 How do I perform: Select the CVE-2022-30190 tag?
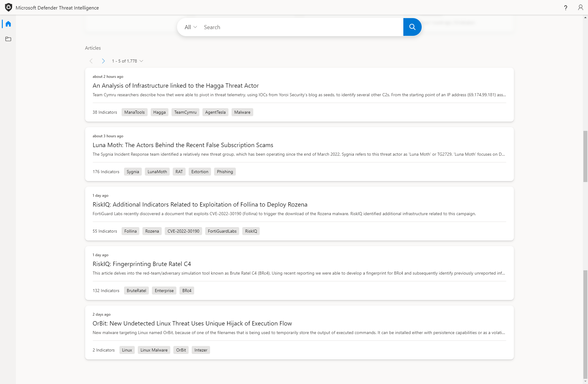pos(183,231)
